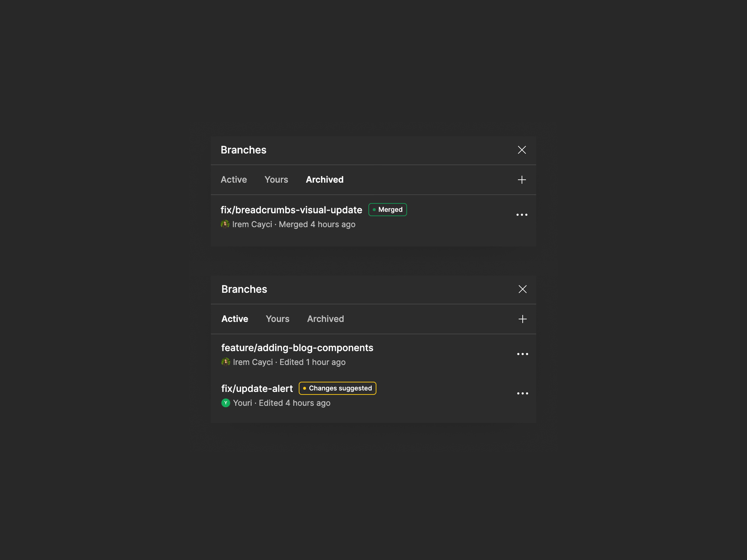Open the ellipsis menu for fix/update-alert
The width and height of the screenshot is (747, 560).
point(522,393)
